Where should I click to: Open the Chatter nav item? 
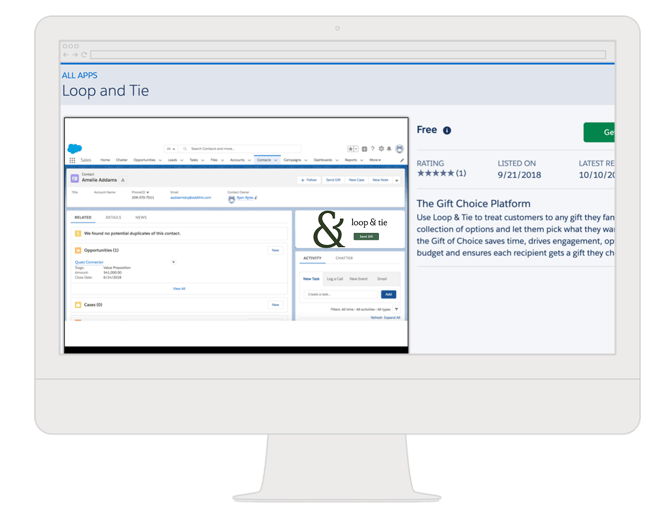[x=122, y=160]
